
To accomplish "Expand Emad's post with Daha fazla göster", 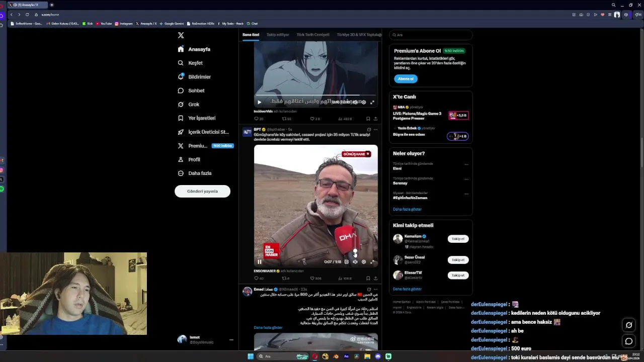I will 268,327.
